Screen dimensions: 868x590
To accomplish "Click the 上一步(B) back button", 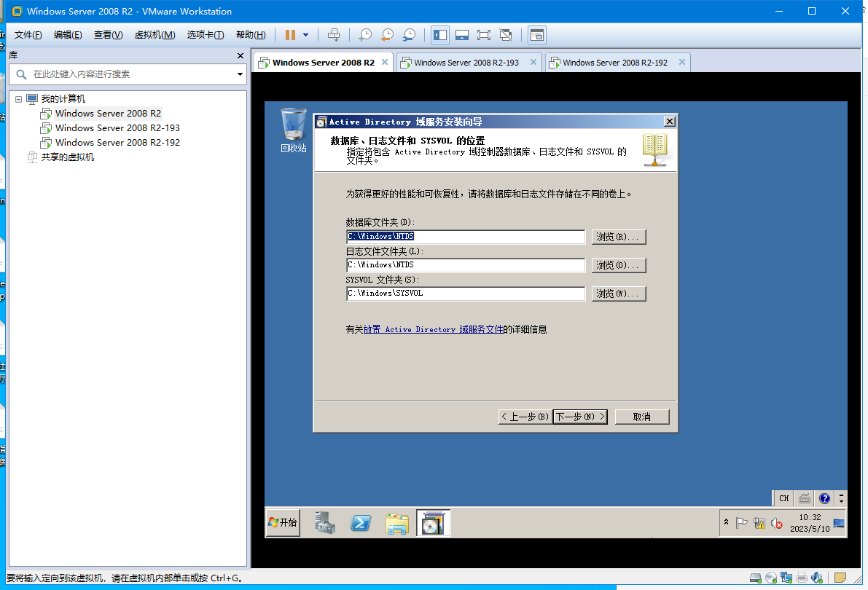I will [x=524, y=417].
